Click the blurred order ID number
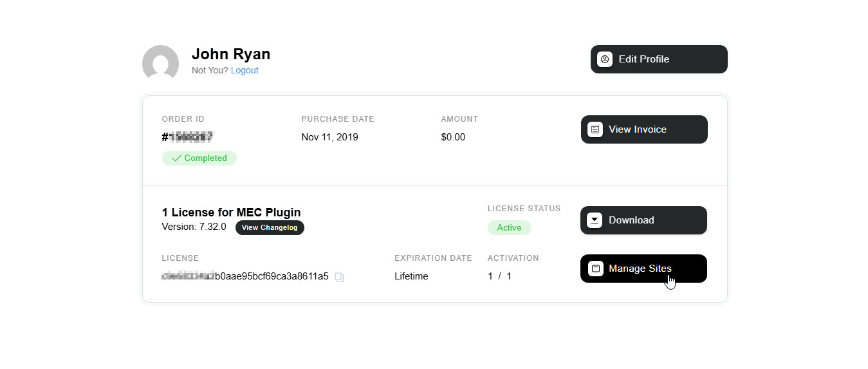The height and width of the screenshot is (369, 868). pos(190,137)
